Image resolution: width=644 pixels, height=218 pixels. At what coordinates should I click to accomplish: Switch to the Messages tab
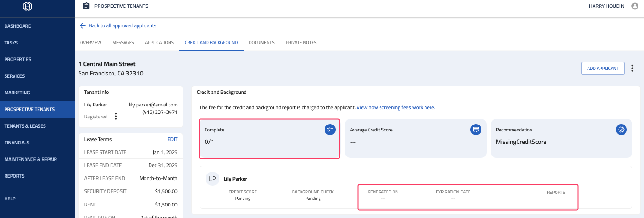click(123, 43)
